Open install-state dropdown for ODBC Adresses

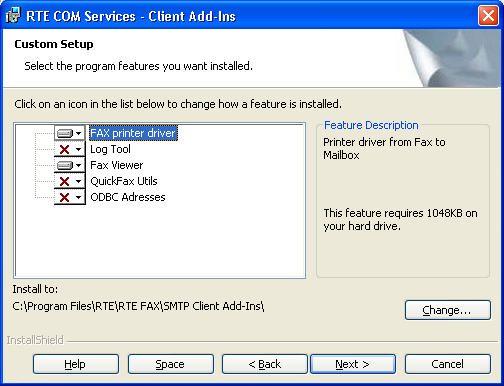coord(70,197)
